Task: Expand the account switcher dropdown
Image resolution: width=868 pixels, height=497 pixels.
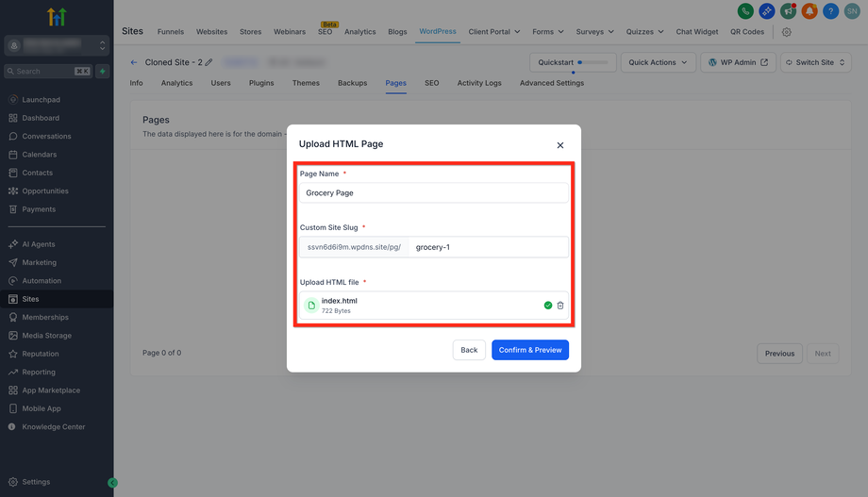Action: pyautogui.click(x=57, y=45)
